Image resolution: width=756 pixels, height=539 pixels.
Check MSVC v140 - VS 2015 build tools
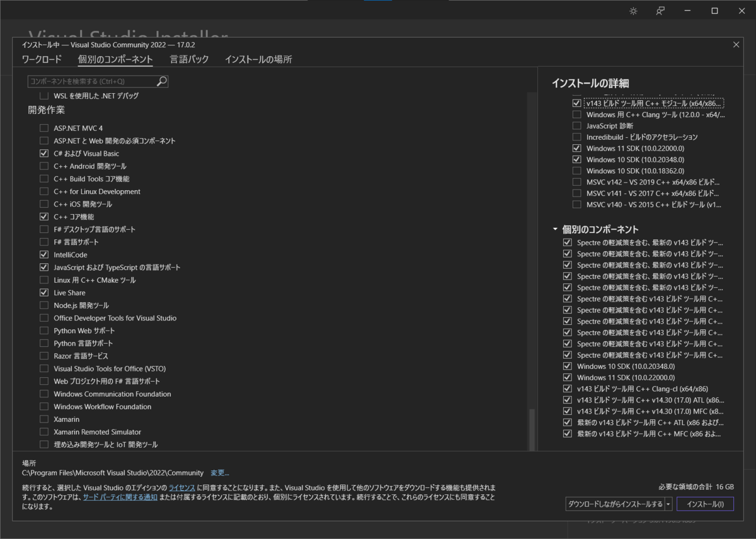click(577, 205)
